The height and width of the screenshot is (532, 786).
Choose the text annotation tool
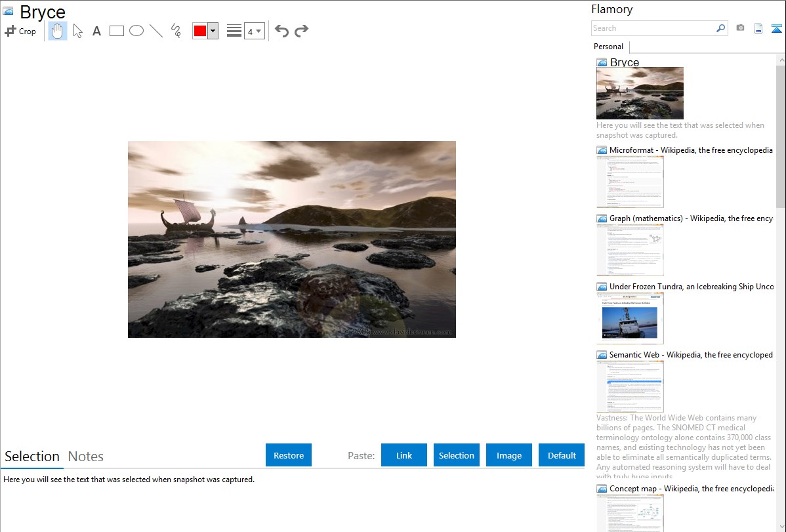pos(96,31)
